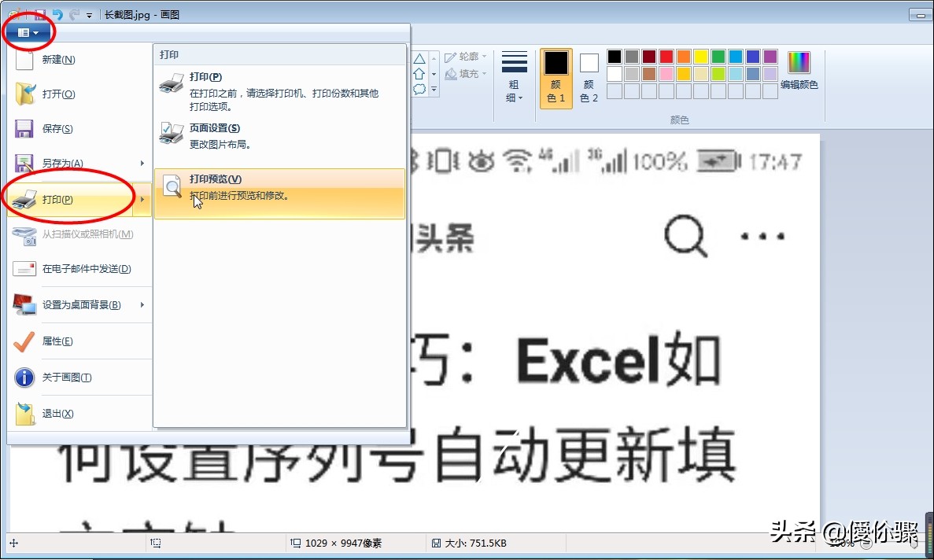The height and width of the screenshot is (560, 934).
Task: Expand the 设置为桌面背景 submenu arrow
Action: click(142, 304)
